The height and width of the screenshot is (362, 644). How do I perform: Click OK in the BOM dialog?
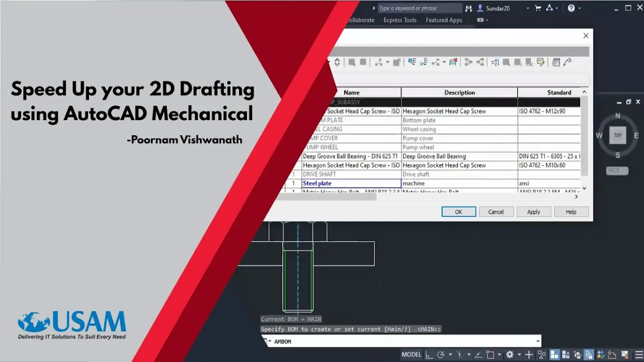coord(458,212)
